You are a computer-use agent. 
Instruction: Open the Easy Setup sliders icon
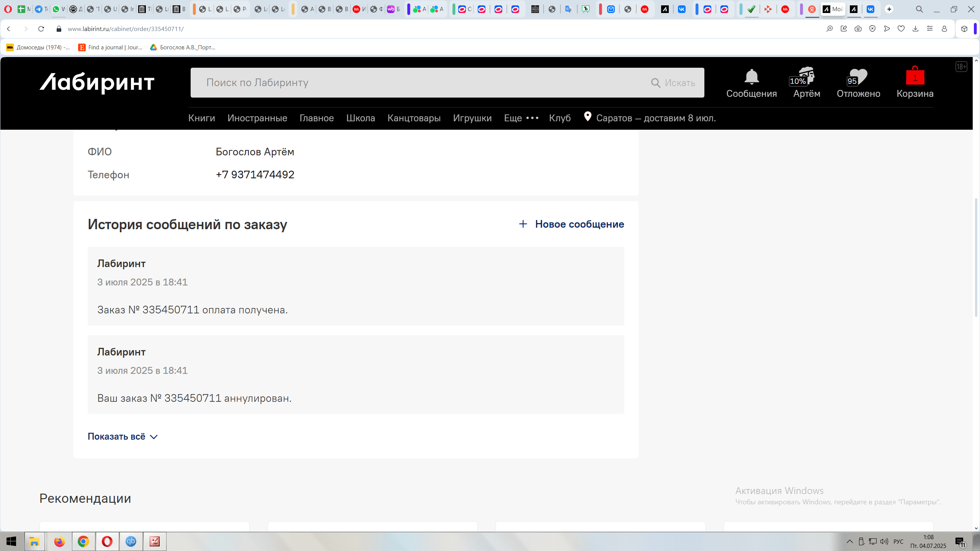point(930,29)
